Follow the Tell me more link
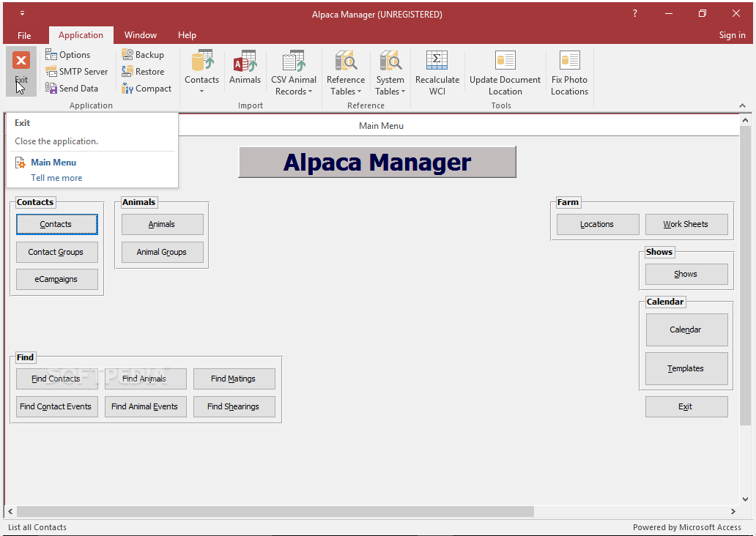This screenshot has height=536, width=756. [x=56, y=178]
